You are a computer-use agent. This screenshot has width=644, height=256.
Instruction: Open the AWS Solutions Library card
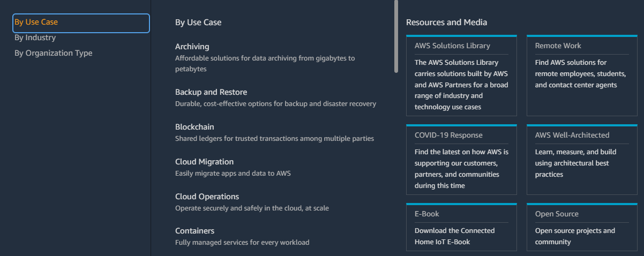461,76
